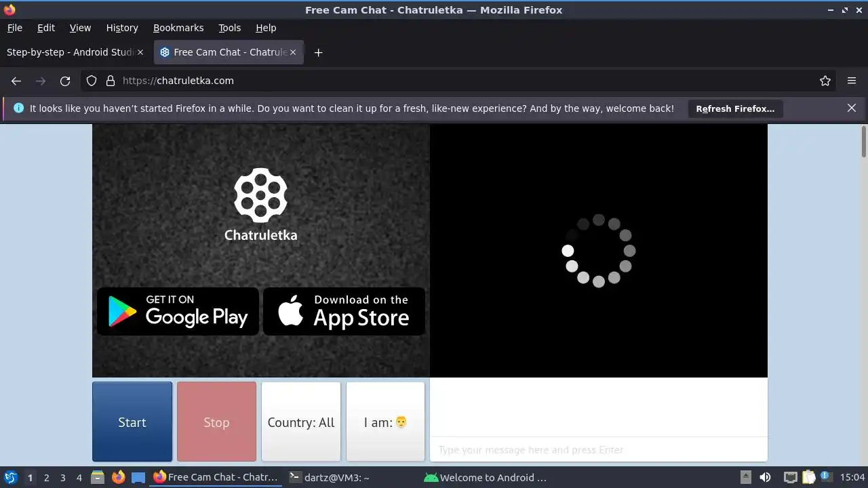Start the cam chat

[x=132, y=422]
